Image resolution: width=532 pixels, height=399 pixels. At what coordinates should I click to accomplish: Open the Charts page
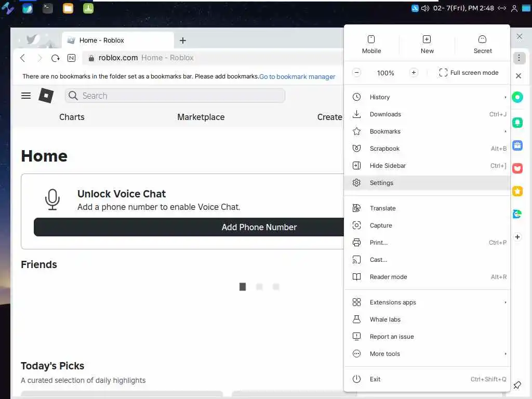point(72,117)
